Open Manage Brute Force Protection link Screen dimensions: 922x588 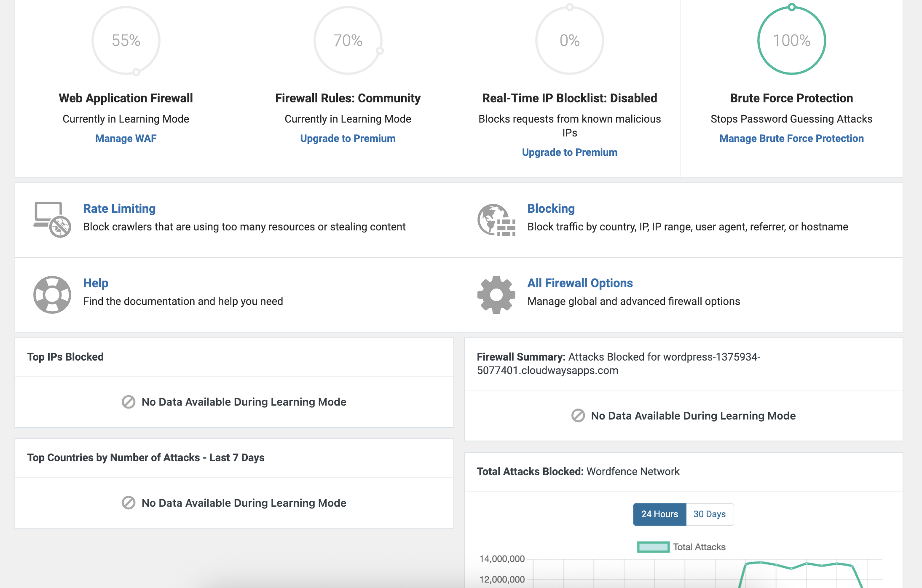(x=791, y=139)
